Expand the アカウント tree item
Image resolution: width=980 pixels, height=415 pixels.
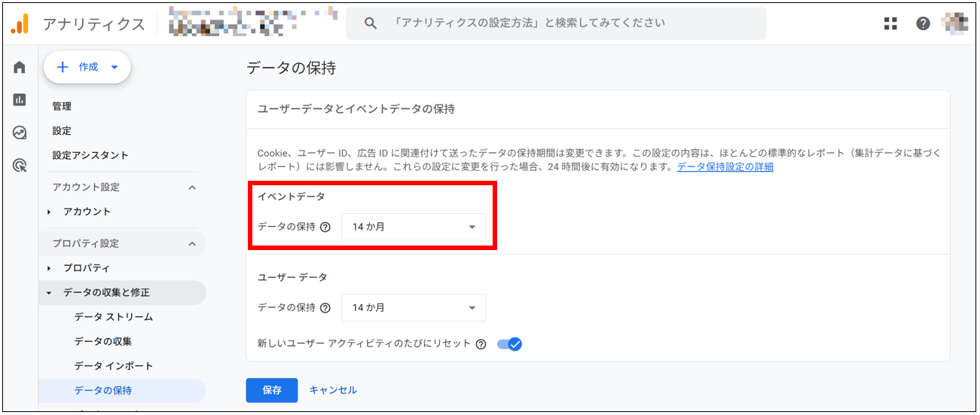49,212
